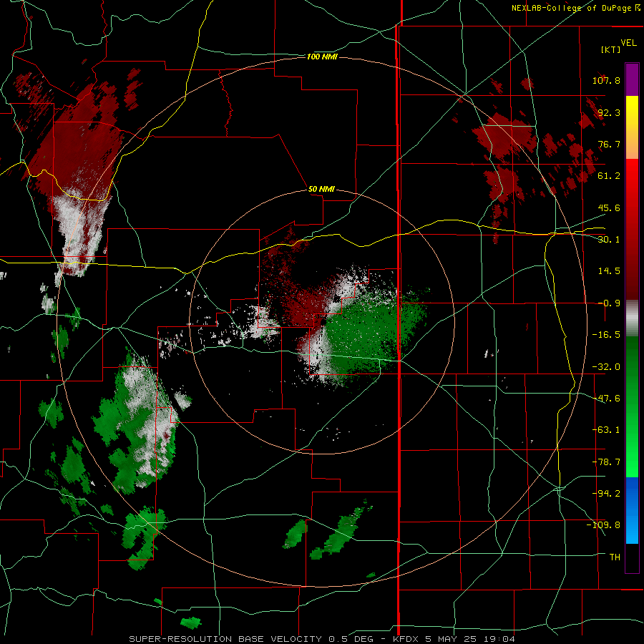Pick the purple segment of velocity scale
Screen dimensions: 644x644
[x=632, y=79]
